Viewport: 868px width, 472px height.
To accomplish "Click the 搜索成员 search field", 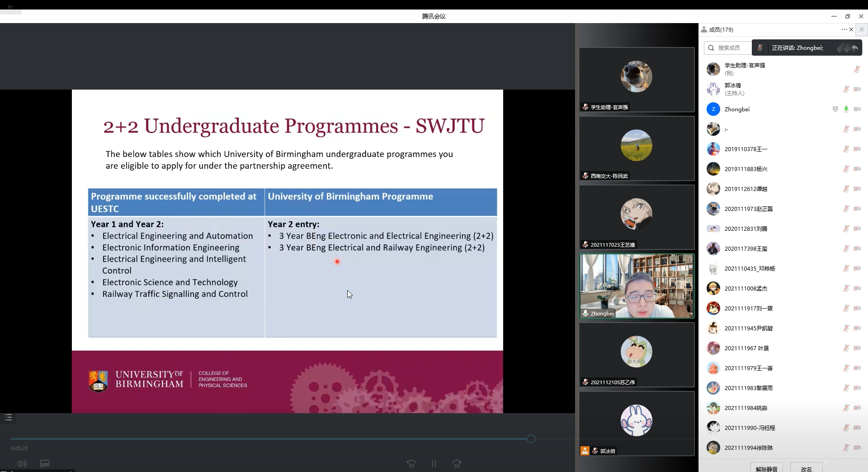I will pyautogui.click(x=729, y=48).
